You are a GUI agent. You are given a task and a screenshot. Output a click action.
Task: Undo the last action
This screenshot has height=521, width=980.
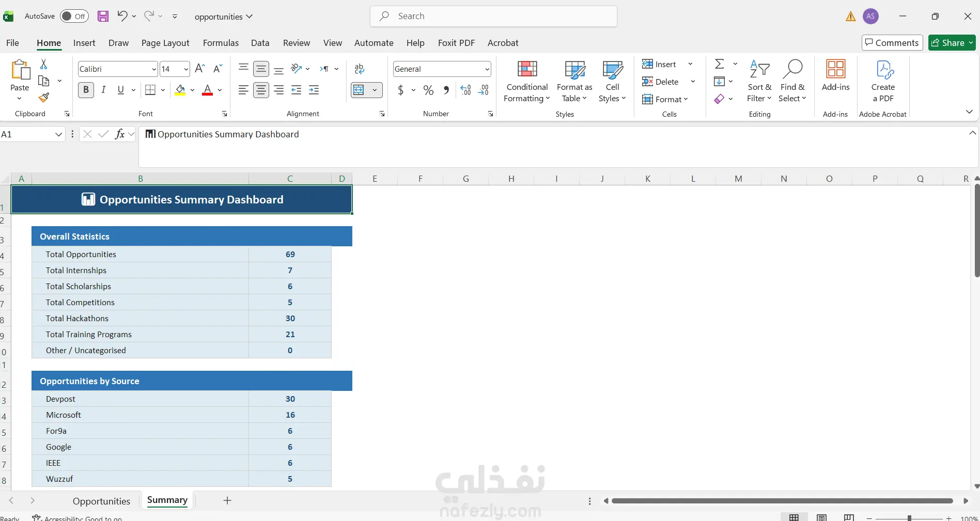coord(121,16)
